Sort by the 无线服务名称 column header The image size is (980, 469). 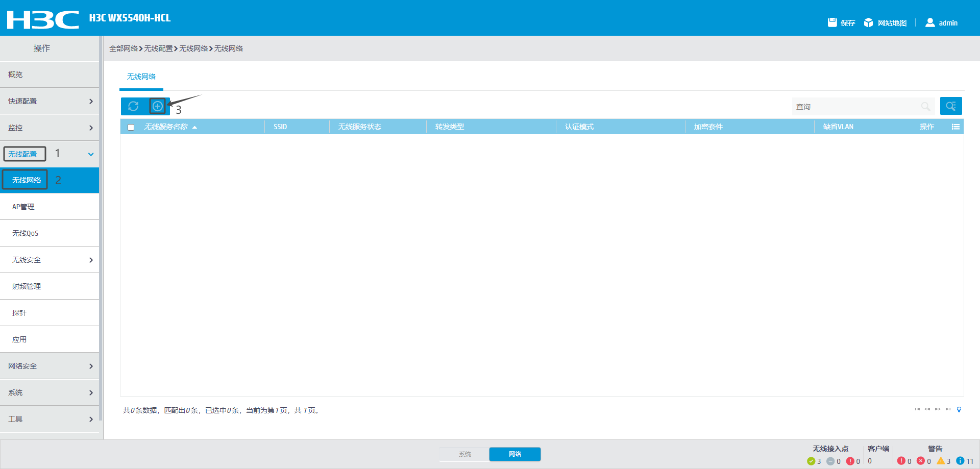(x=166, y=127)
